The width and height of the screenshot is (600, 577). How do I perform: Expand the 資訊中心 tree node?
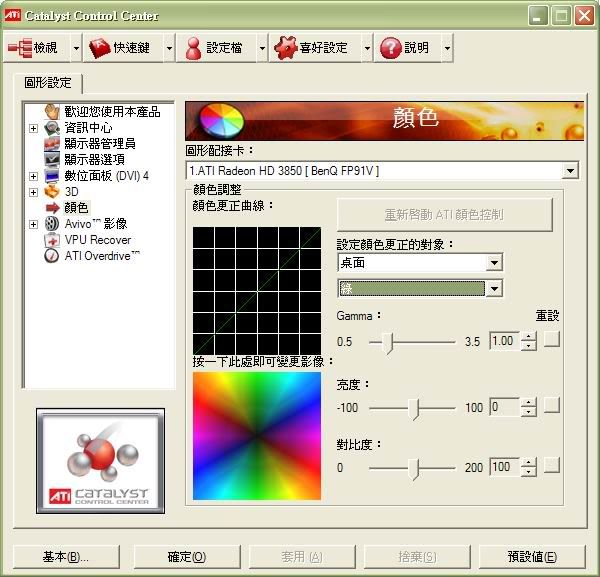coord(33,128)
